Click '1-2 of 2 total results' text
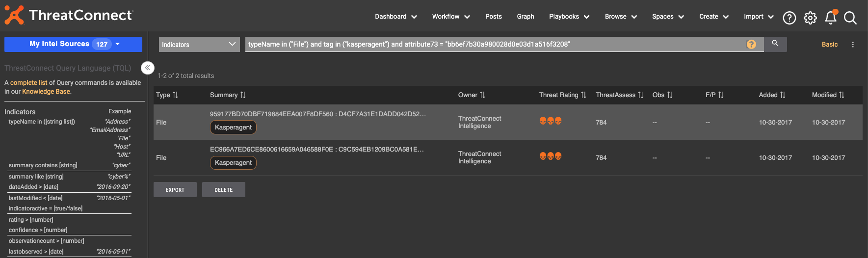The width and height of the screenshot is (868, 258). click(186, 76)
